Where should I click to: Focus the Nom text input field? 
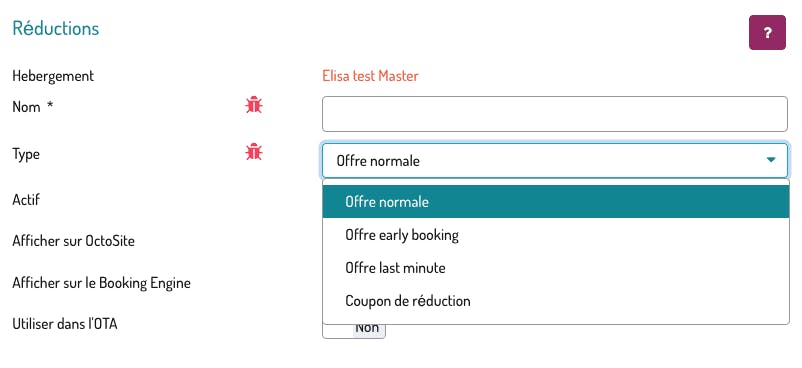(554, 114)
